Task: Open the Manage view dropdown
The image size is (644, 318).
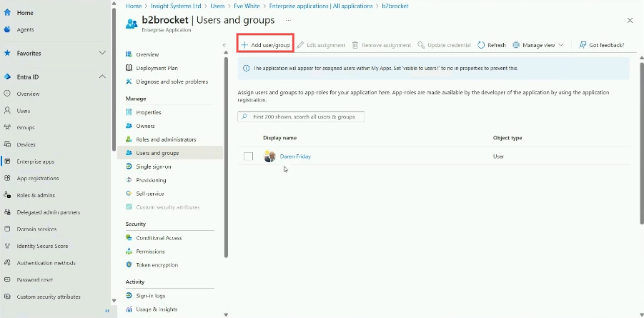Action: [x=538, y=45]
